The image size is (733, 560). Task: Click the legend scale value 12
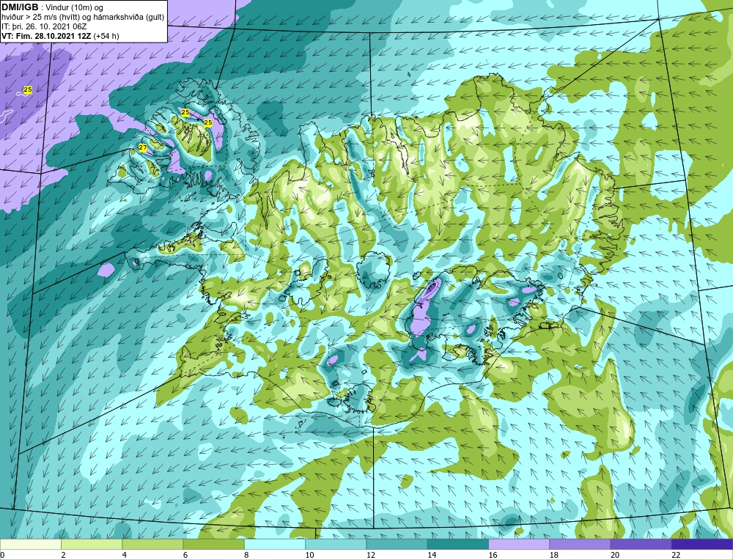(x=370, y=555)
